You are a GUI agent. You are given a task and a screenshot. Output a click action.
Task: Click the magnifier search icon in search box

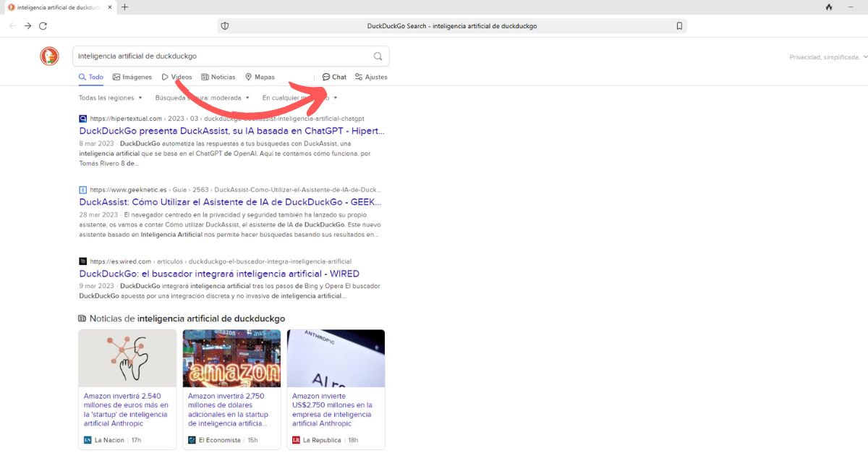pyautogui.click(x=378, y=56)
